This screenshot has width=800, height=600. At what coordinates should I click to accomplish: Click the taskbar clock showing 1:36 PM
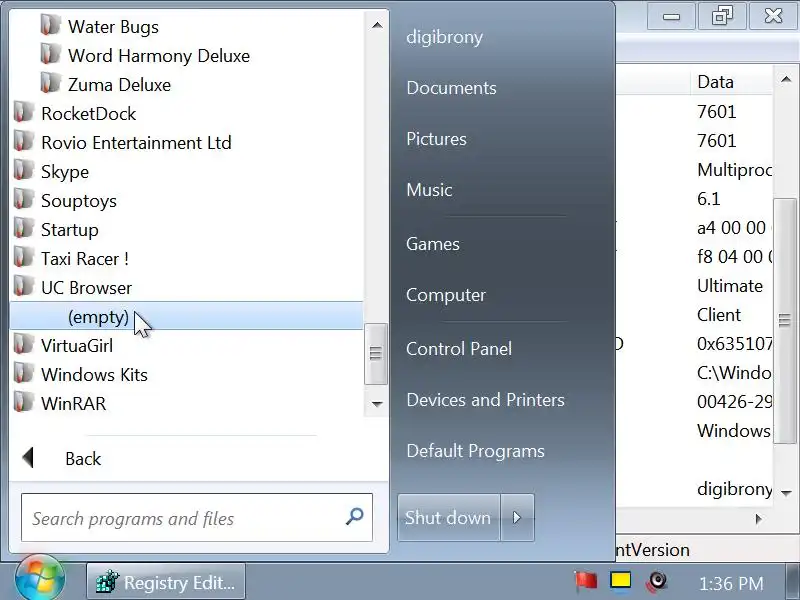[731, 583]
